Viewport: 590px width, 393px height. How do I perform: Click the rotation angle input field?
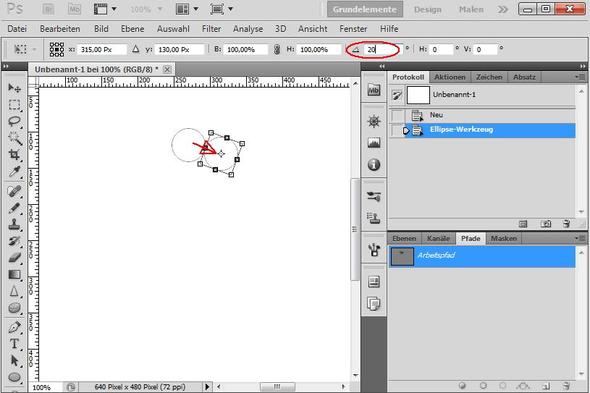tap(383, 49)
